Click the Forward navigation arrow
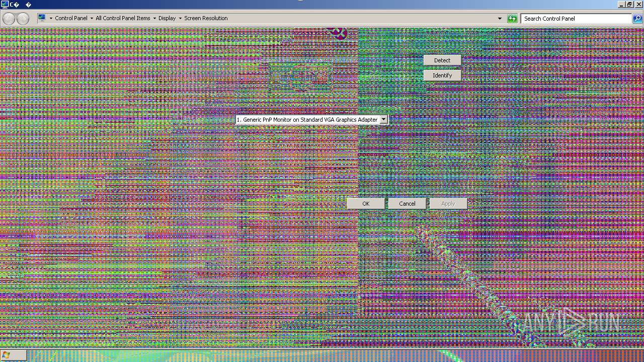Viewport: 644px width, 362px height. pos(23,19)
